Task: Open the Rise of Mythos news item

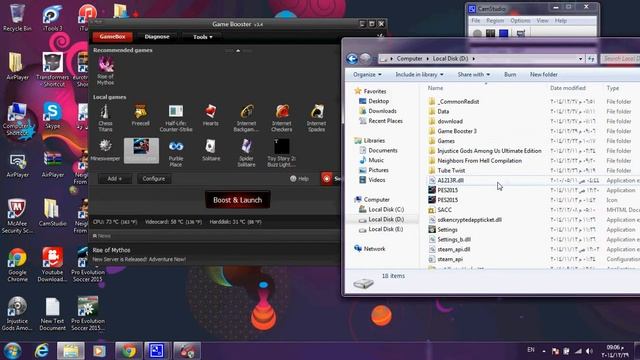Action: pos(111,250)
